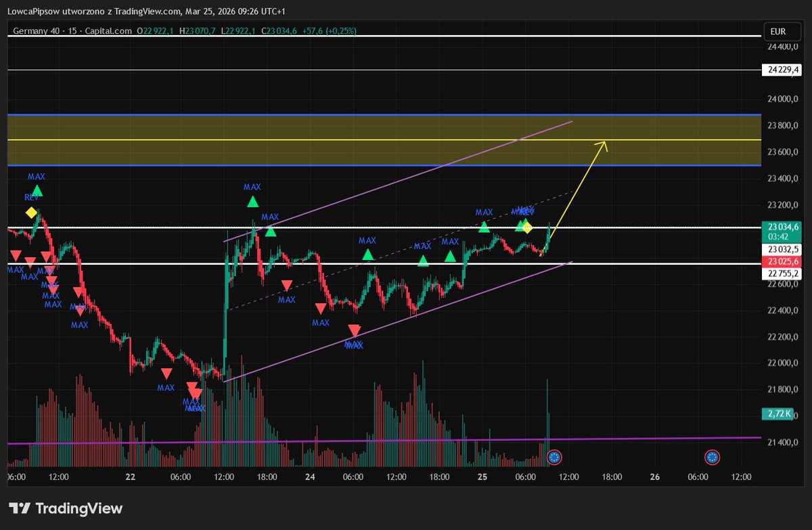The image size is (812, 530).
Task: Click date label 24 on time axis
Action: 310,477
